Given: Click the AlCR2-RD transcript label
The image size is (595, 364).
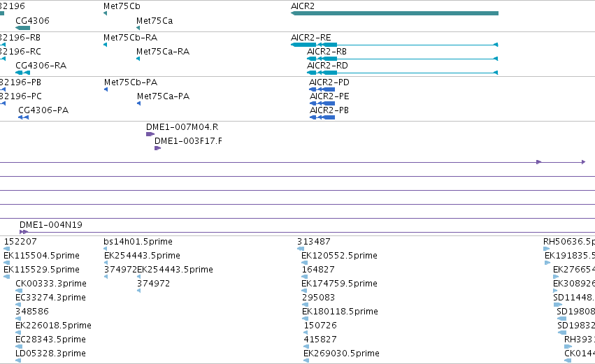Looking at the screenshot, I should (327, 66).
